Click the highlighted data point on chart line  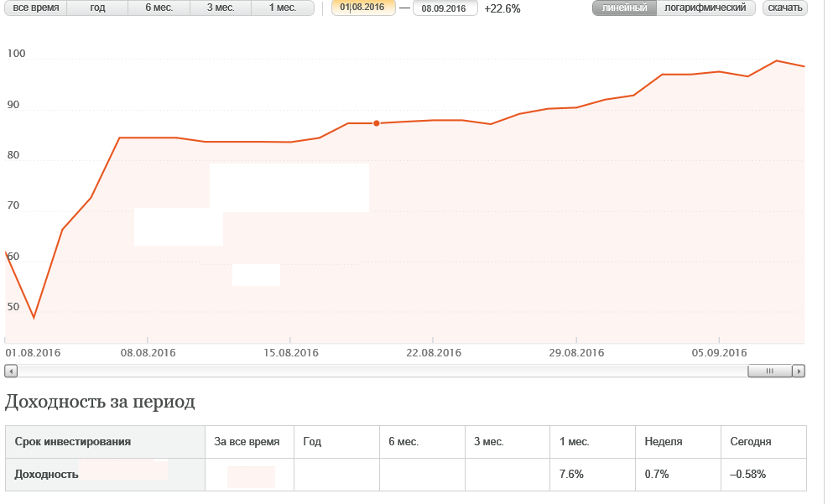click(377, 123)
